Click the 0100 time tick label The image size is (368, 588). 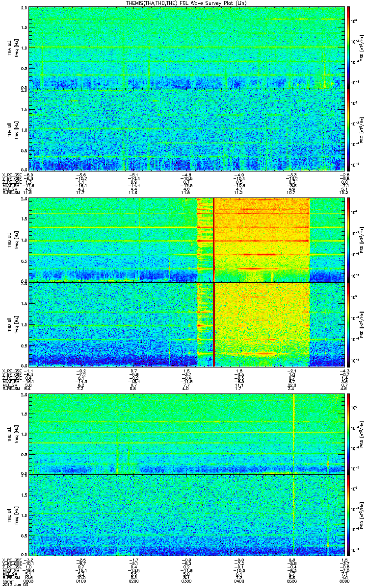pos(81,582)
